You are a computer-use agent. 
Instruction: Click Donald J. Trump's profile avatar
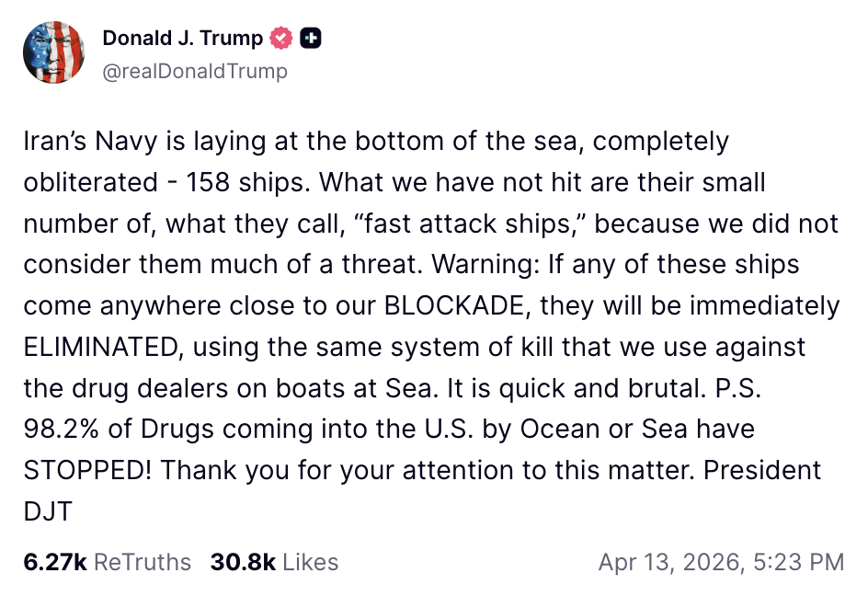53,52
